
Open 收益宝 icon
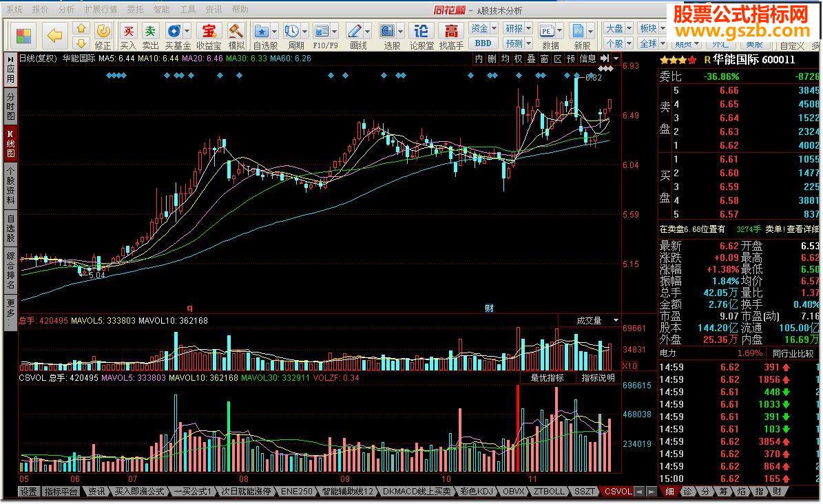[209, 31]
